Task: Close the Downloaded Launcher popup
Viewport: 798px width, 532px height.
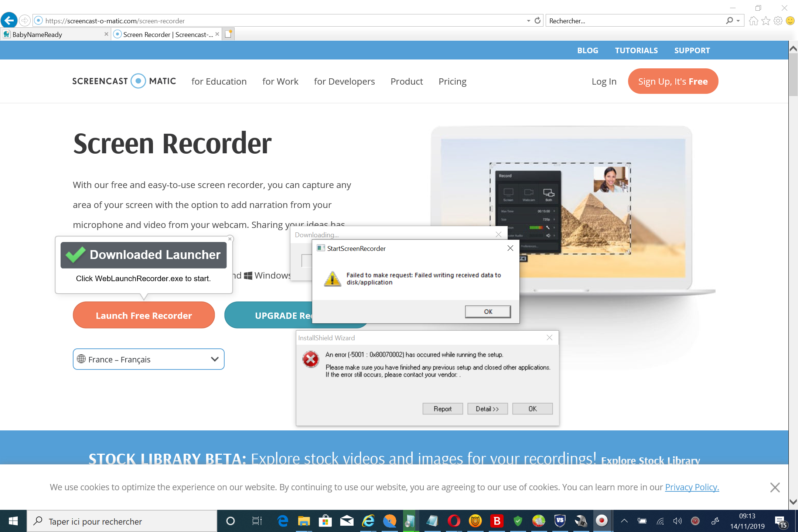Action: [230, 239]
